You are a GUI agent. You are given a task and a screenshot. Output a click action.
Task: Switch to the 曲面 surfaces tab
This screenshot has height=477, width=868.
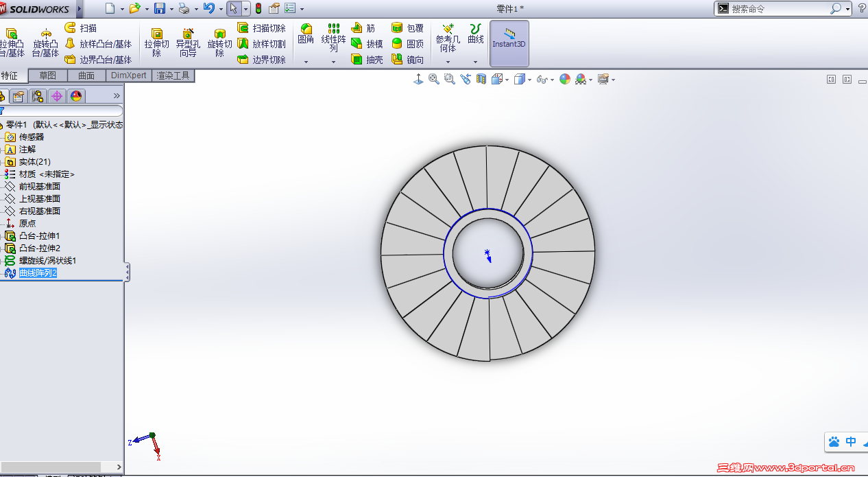pos(86,75)
